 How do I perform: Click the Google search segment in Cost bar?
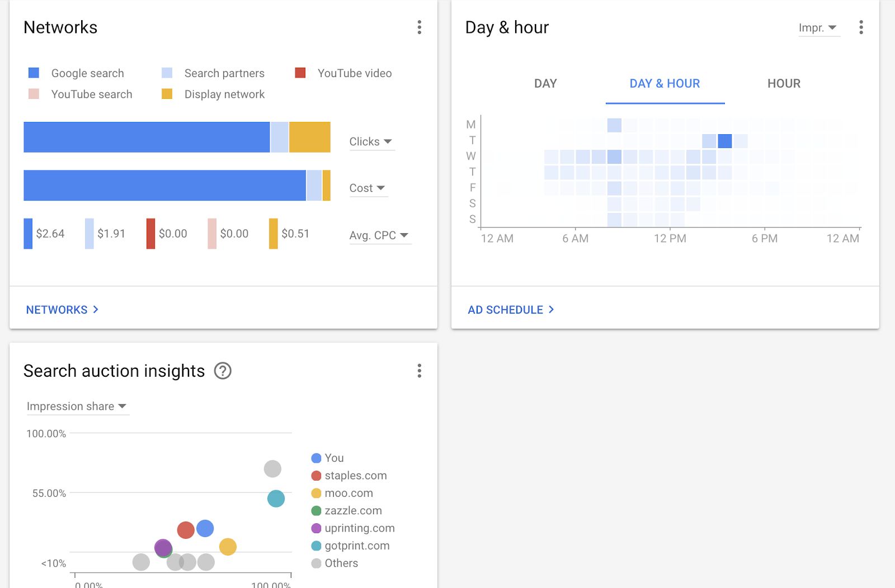(x=164, y=185)
